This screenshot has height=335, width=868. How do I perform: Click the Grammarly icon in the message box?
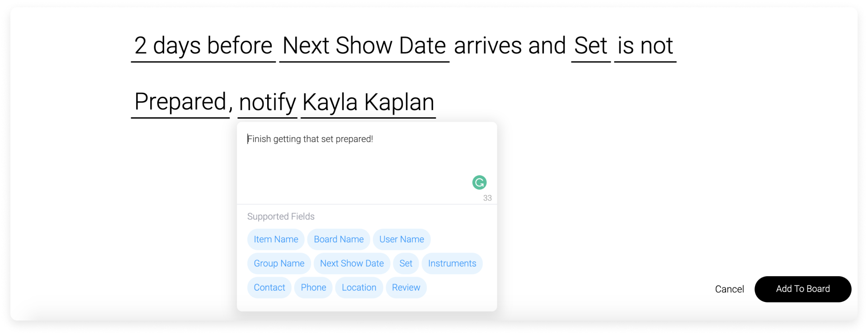pos(479,182)
